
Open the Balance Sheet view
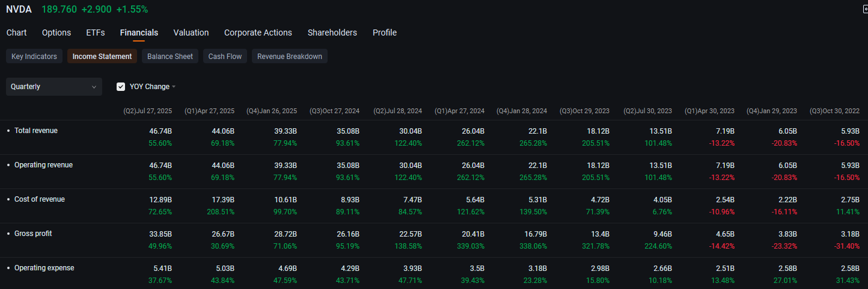click(x=170, y=57)
